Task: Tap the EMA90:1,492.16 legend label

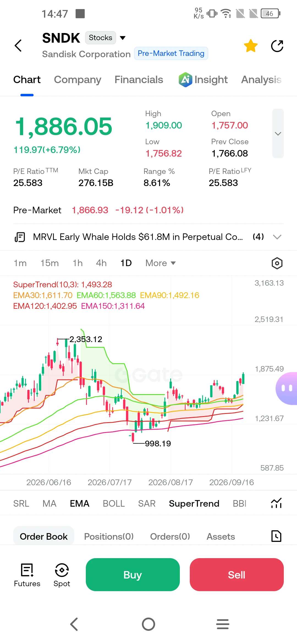Action: pyautogui.click(x=170, y=295)
